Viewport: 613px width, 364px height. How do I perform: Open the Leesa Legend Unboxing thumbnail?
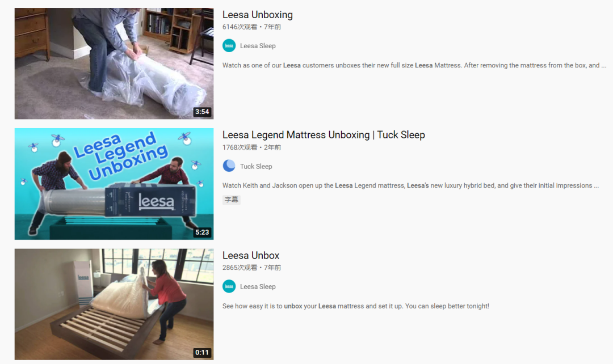tap(114, 184)
